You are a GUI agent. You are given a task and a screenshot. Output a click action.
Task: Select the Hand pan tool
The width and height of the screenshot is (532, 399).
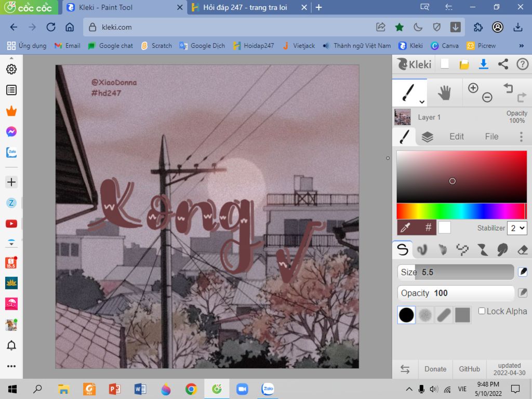(x=444, y=92)
